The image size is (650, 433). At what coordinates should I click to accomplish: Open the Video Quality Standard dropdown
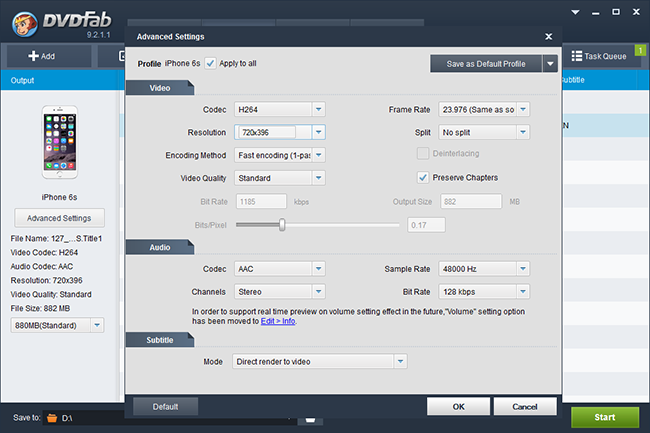click(x=318, y=178)
